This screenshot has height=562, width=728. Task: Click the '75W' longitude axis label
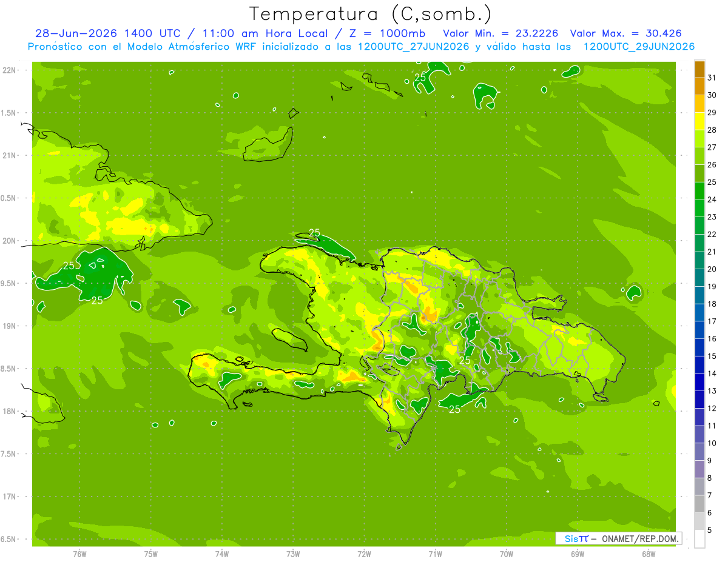pos(150,555)
